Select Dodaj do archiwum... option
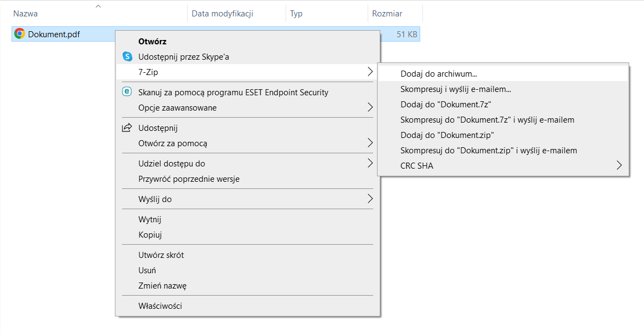The image size is (644, 334). (x=439, y=73)
